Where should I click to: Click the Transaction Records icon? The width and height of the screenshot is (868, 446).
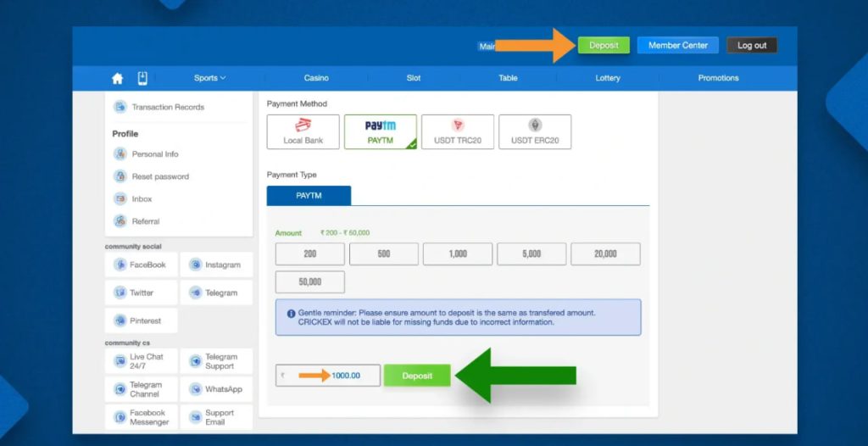(120, 107)
